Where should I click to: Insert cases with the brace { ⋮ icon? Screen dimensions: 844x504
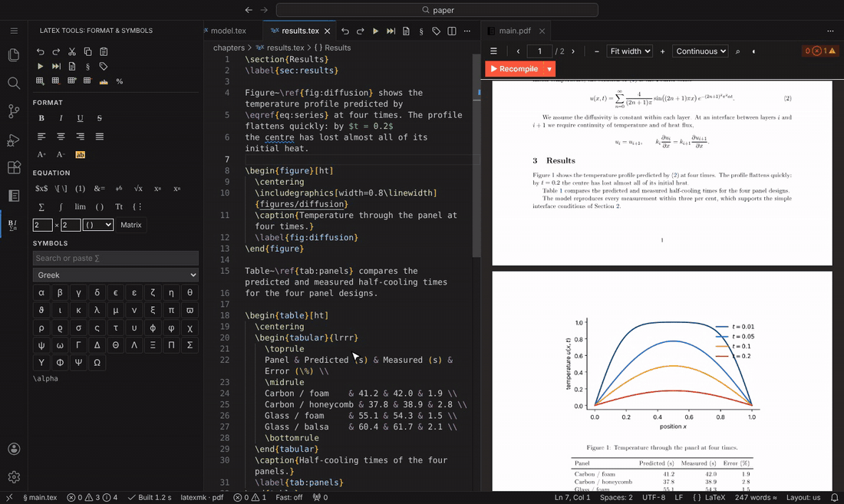137,206
